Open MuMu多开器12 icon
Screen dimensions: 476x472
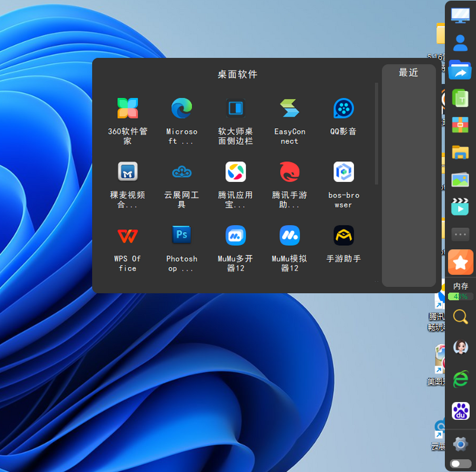click(236, 235)
